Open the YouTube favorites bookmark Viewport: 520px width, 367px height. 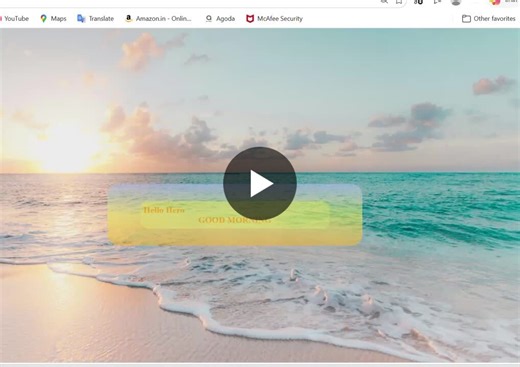tap(15, 19)
